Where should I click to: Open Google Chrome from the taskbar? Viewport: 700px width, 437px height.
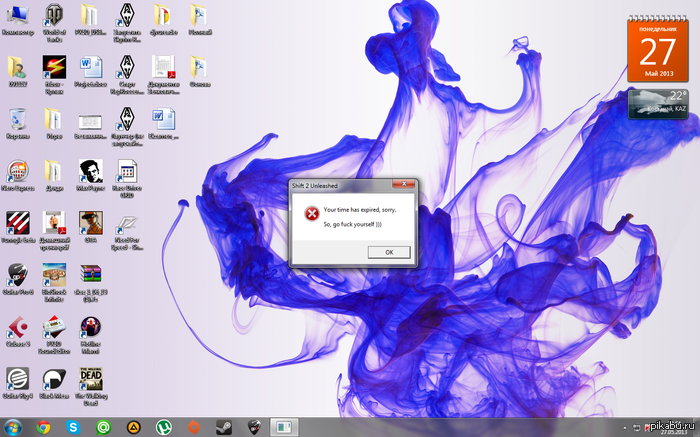click(43, 428)
